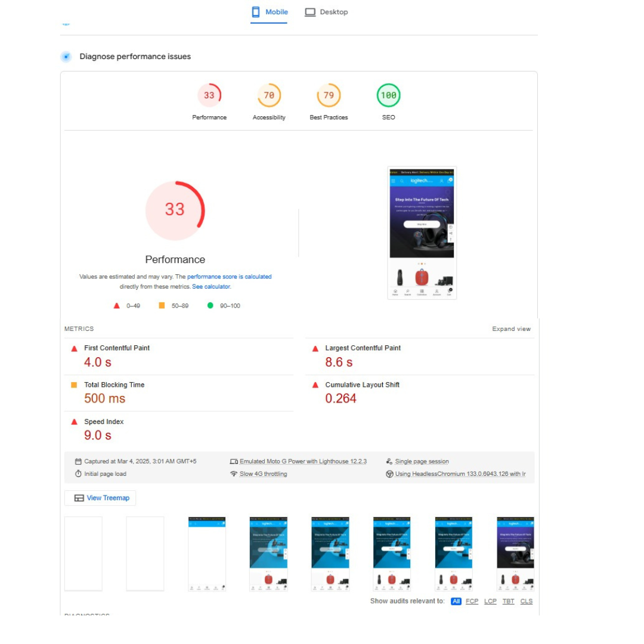Image resolution: width=644 pixels, height=644 pixels.
Task: Filter audits by LCP
Action: [490, 601]
